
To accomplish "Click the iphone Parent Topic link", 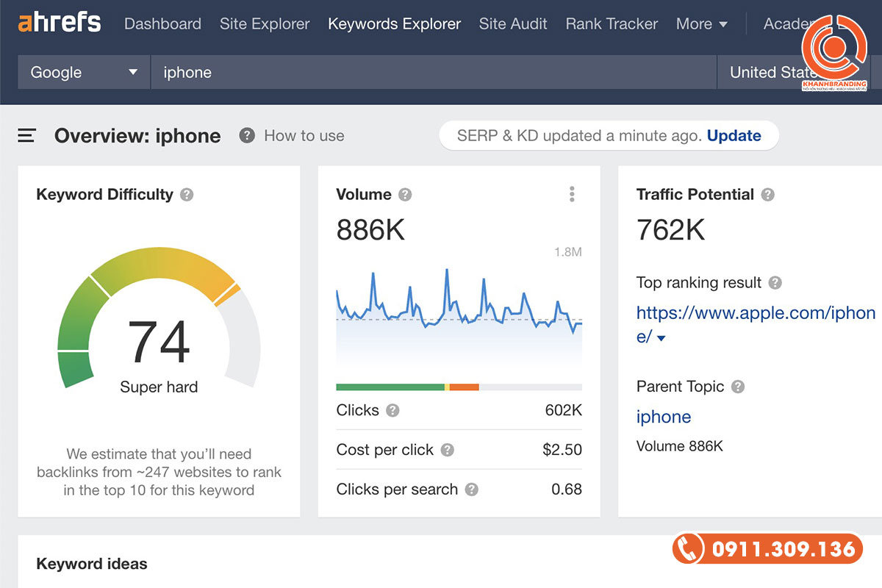I will click(664, 417).
